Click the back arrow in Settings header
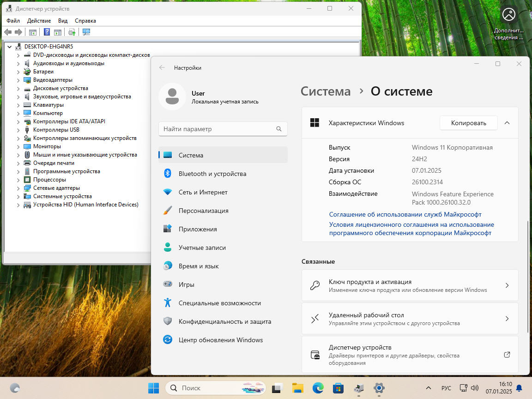Screen dimensions: 532x399 (162, 67)
